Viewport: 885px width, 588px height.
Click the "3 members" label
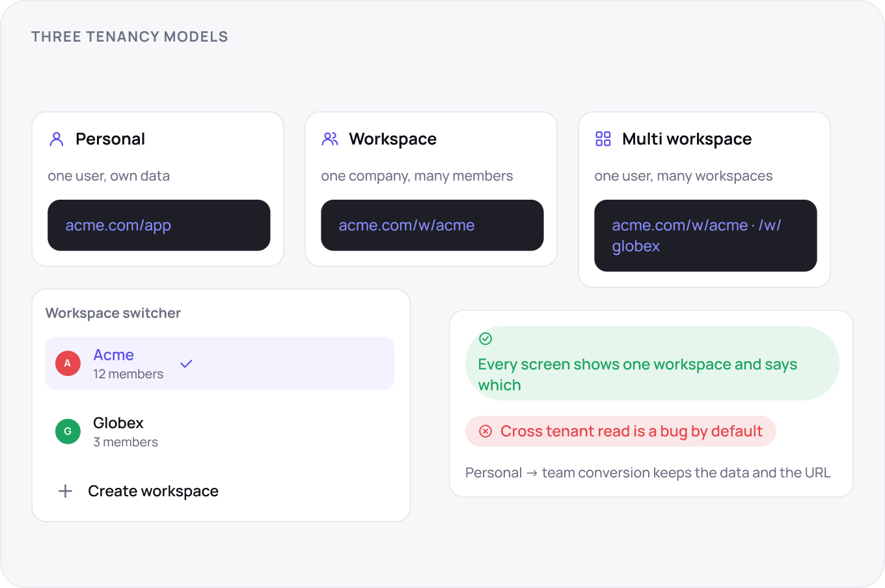tap(126, 442)
